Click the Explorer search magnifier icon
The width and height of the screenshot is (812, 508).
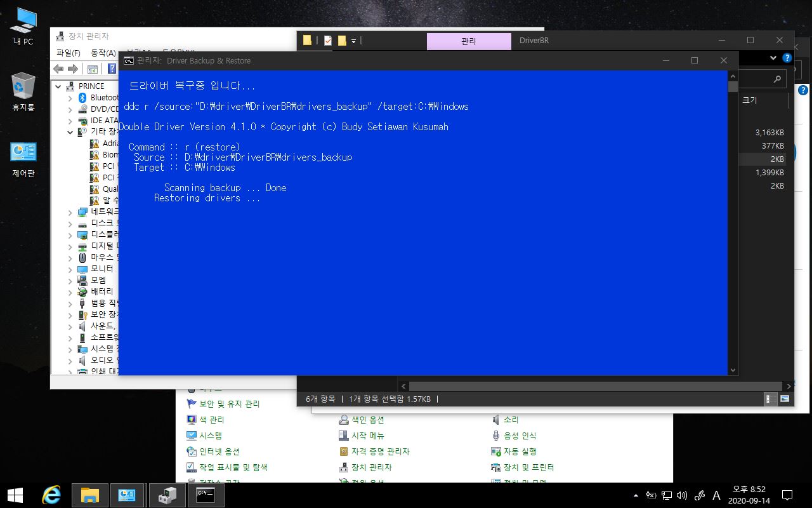[x=777, y=79]
